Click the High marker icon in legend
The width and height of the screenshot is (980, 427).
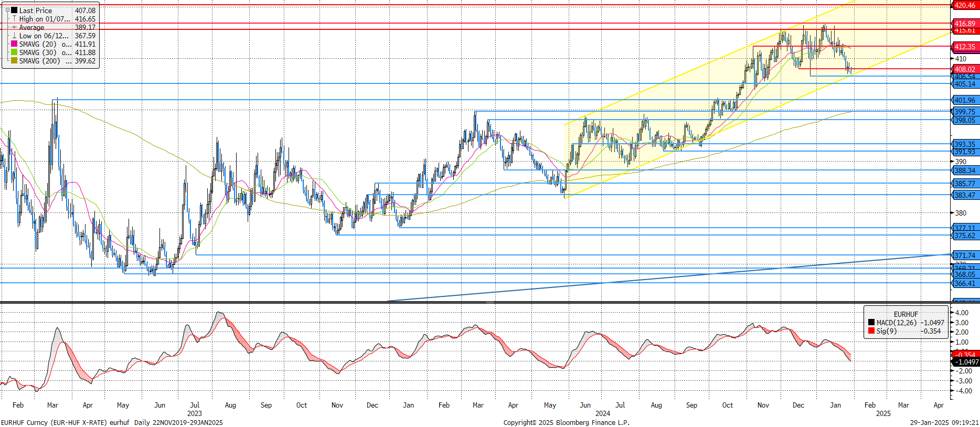(x=14, y=19)
